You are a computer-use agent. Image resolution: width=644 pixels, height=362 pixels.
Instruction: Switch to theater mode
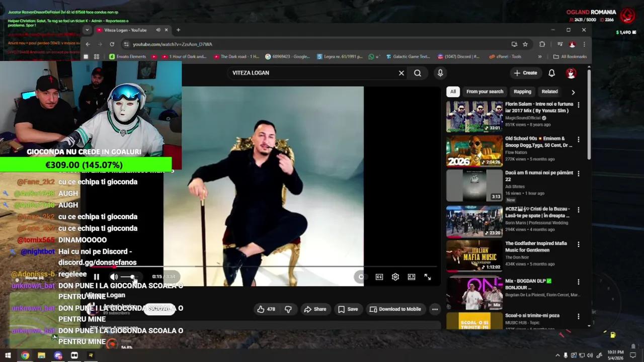[412, 277]
